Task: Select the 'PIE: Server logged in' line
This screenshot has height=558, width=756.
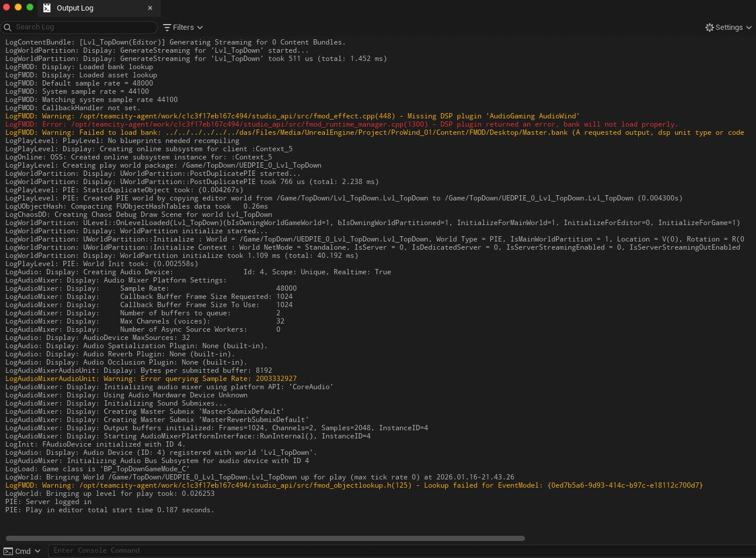Action: tap(48, 502)
